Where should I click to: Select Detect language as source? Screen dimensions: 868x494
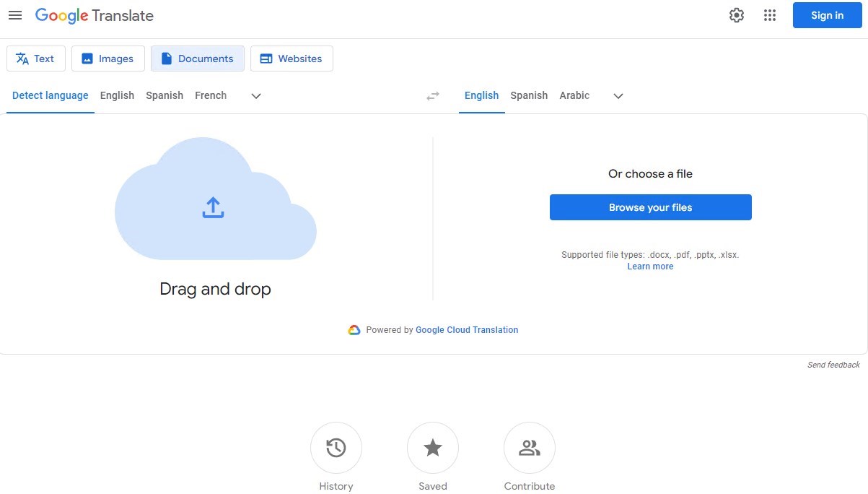[x=51, y=95]
